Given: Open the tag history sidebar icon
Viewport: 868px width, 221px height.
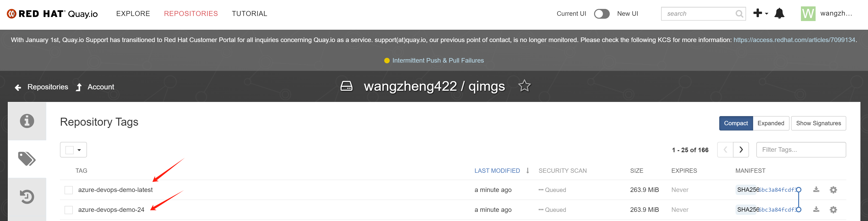Looking at the screenshot, I should 27,197.
